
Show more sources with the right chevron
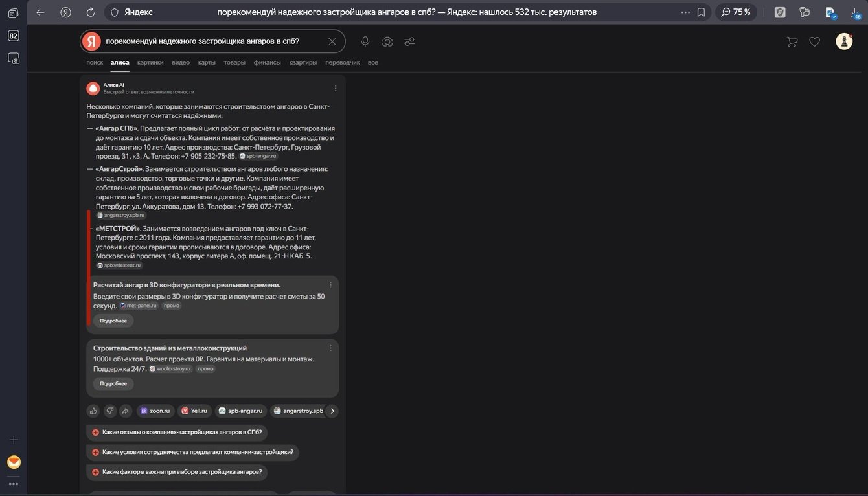[332, 411]
